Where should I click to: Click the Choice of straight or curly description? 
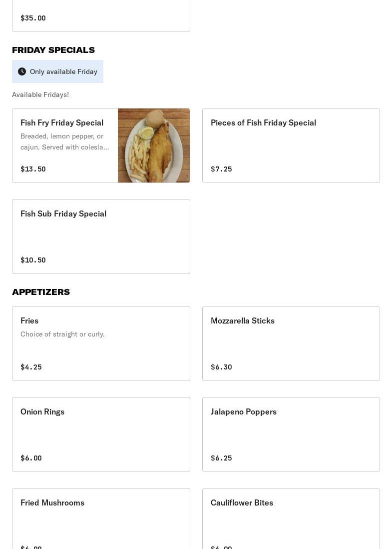pos(62,334)
